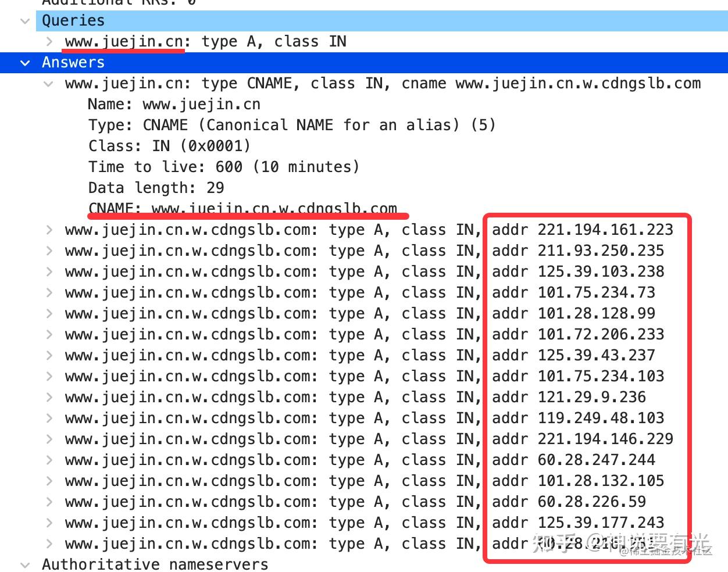The image size is (728, 572).
Task: Expand the A record with addr 101.75.234.73
Action: click(48, 292)
